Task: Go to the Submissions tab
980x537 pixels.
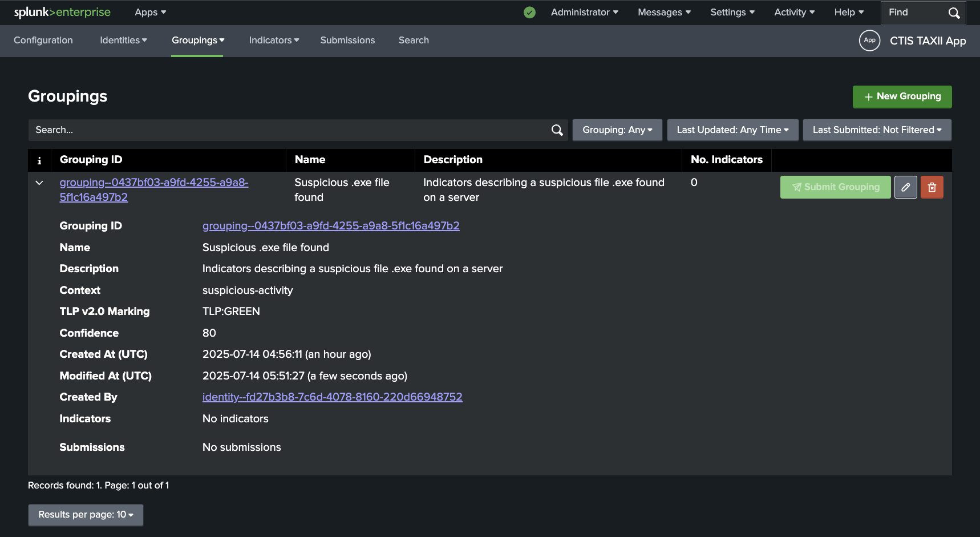Action: pyautogui.click(x=347, y=41)
